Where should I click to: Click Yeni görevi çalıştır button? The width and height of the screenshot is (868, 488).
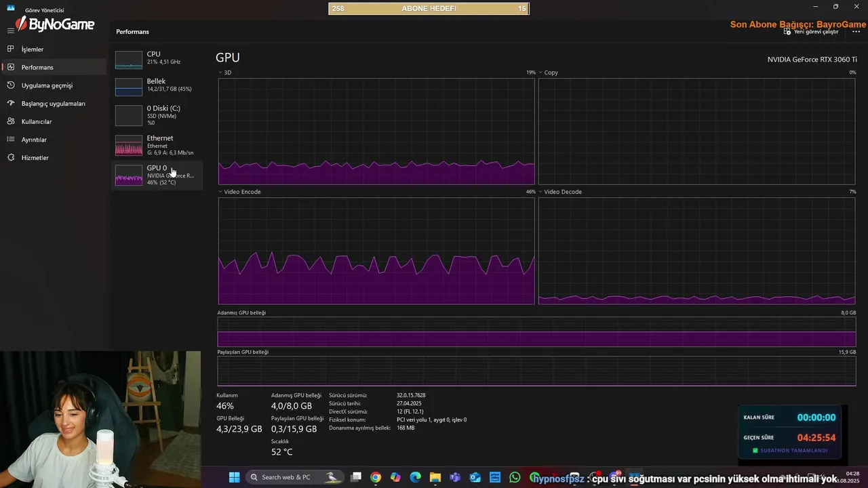pos(811,31)
